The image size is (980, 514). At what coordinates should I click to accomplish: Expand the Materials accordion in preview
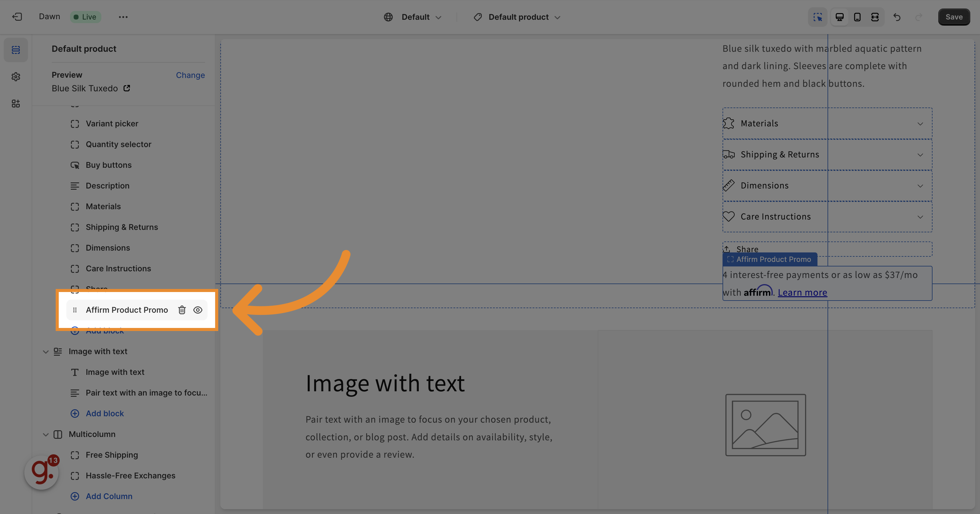(x=828, y=123)
